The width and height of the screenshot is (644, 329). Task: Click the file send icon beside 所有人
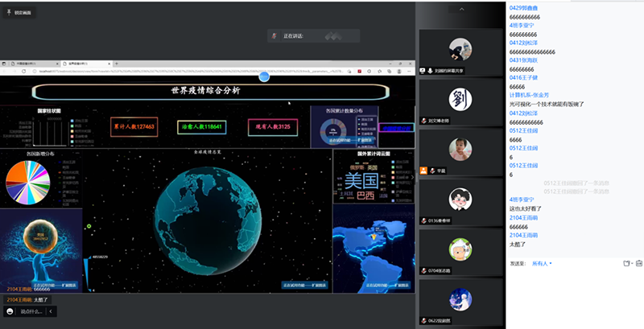point(626,263)
